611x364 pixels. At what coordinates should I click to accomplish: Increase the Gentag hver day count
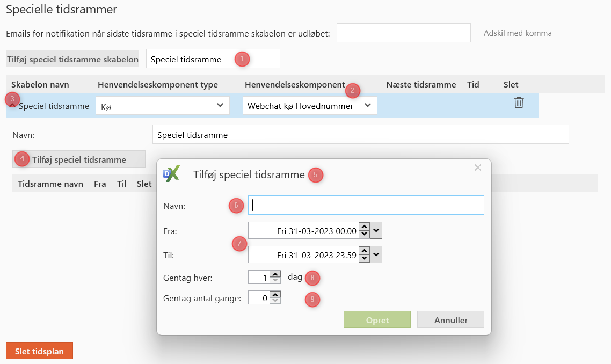pos(275,274)
